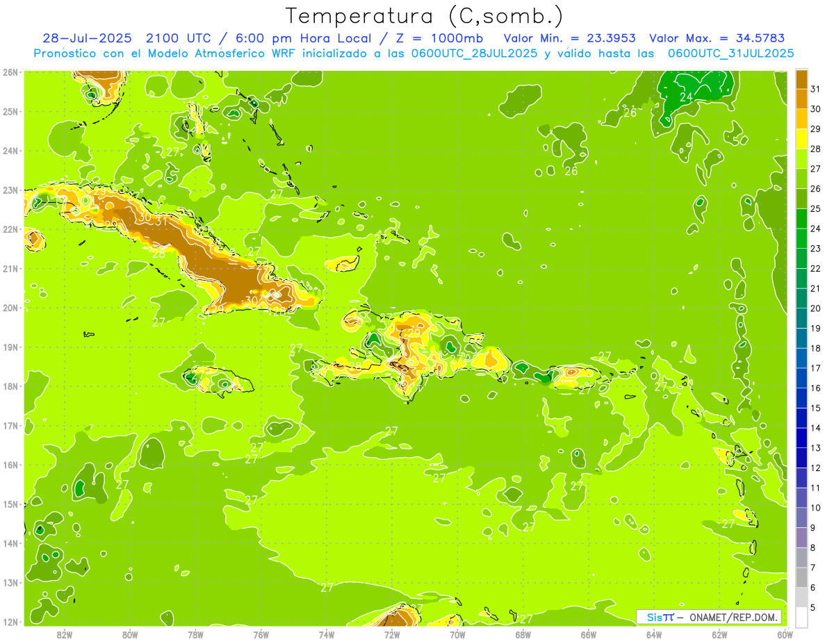Select the 19N latitude axis label
The image size is (834, 644).
pos(10,347)
